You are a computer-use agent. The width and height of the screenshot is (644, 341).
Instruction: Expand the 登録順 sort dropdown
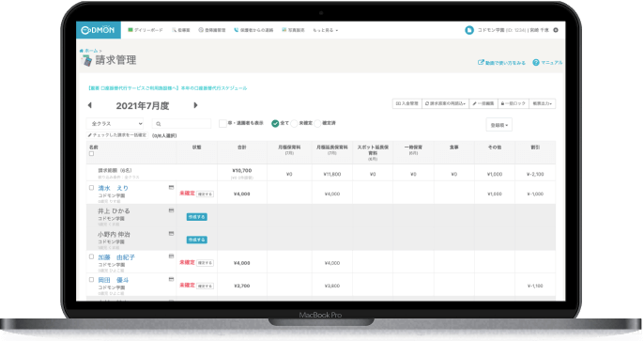499,125
